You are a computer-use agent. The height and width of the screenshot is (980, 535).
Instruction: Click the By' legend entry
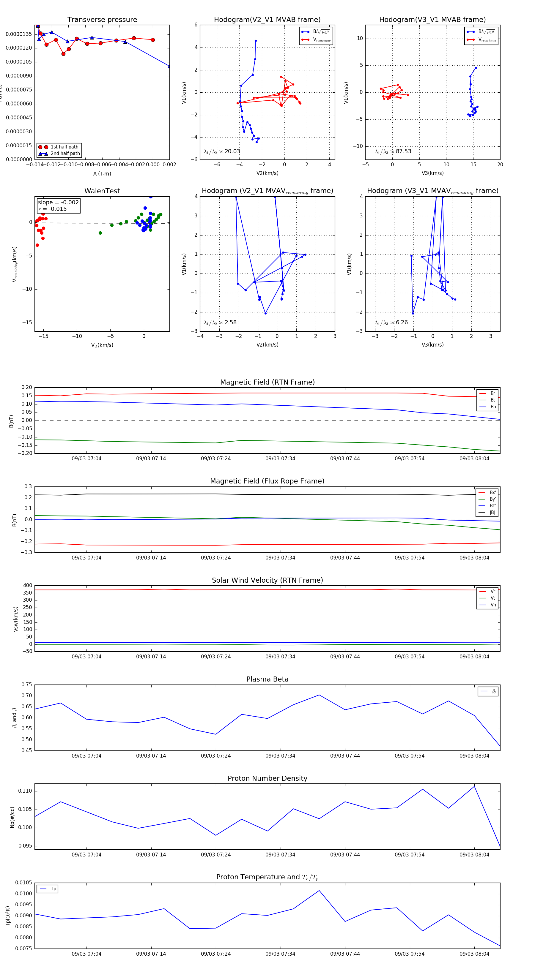click(x=487, y=499)
